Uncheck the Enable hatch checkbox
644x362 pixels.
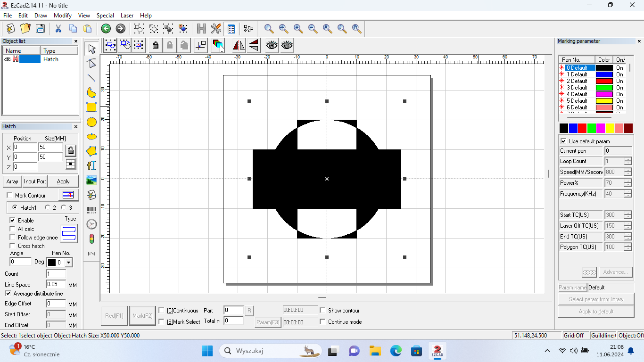coord(13,220)
